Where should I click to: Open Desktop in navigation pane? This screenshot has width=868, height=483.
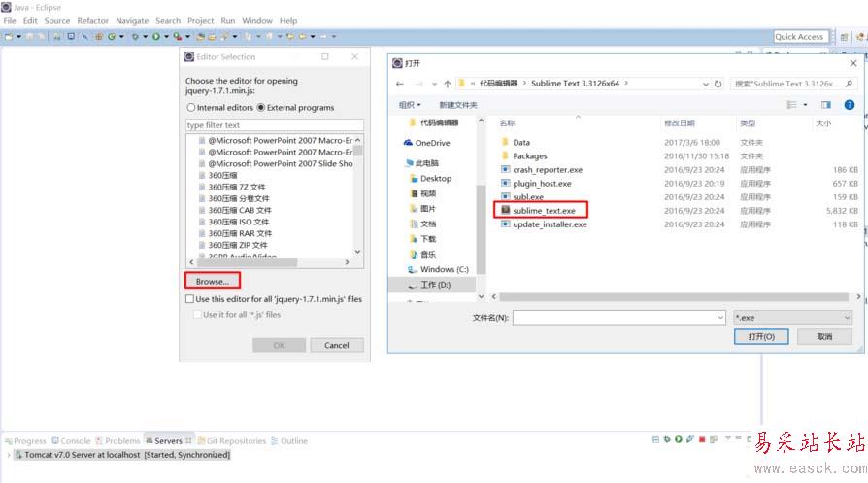[431, 179]
